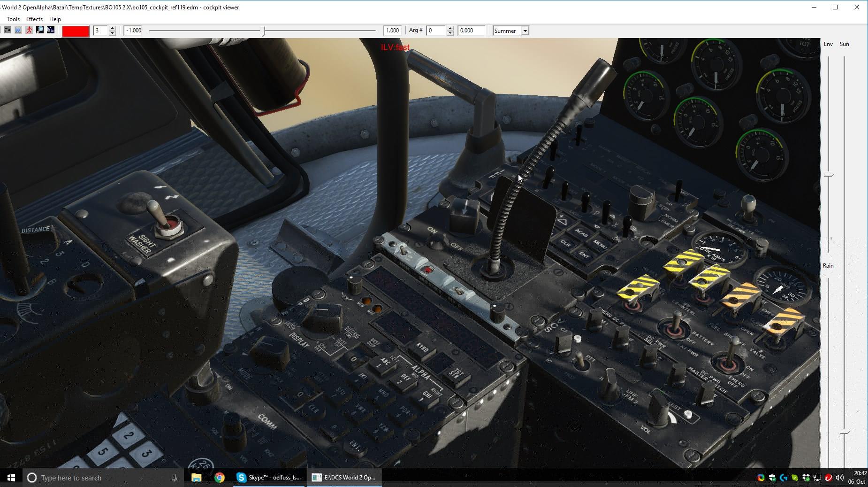
Task: Launch Google Chrome from the taskbar
Action: coord(219,478)
